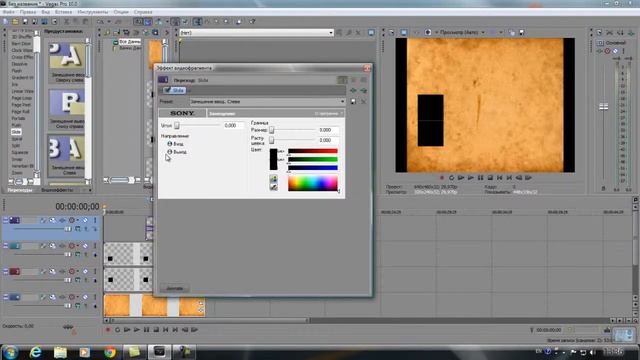Click the Save disk icon in the main toolbar

pos(25,22)
